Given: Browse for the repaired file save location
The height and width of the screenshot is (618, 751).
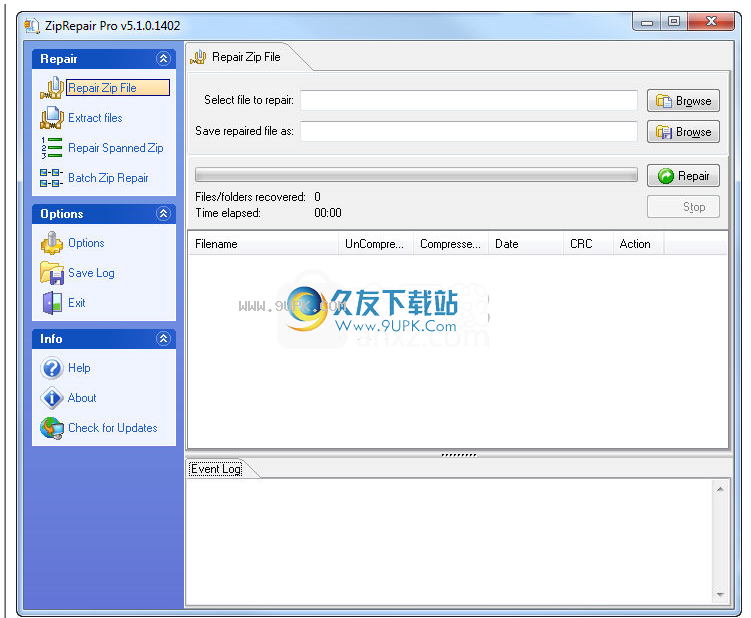Looking at the screenshot, I should coord(683,132).
